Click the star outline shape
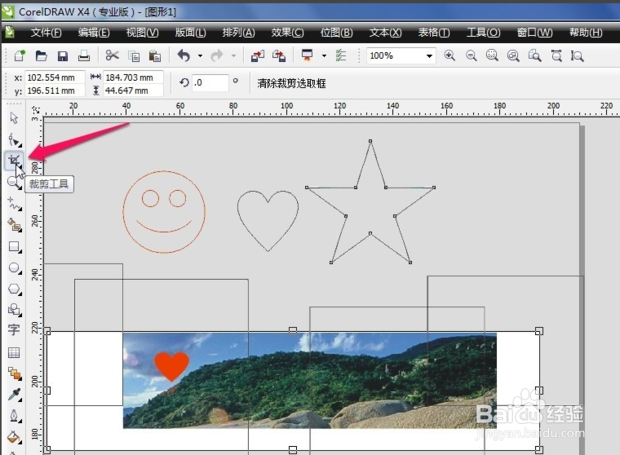The height and width of the screenshot is (455, 620). coord(370,202)
